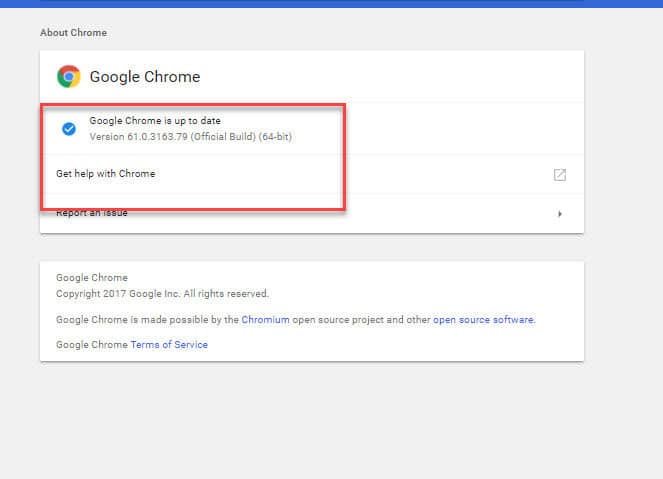663x479 pixels.
Task: Click the Google Chrome title text
Action: tap(145, 77)
